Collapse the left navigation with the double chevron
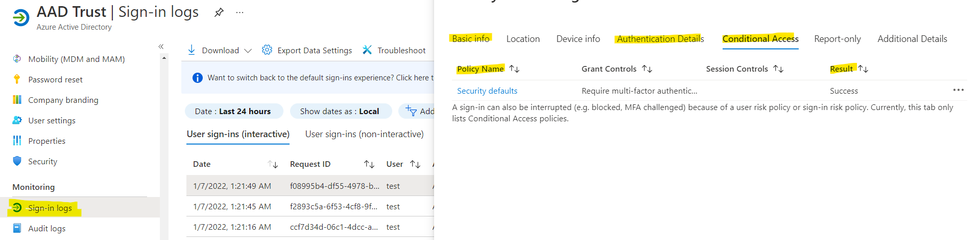The image size is (980, 240). click(161, 47)
